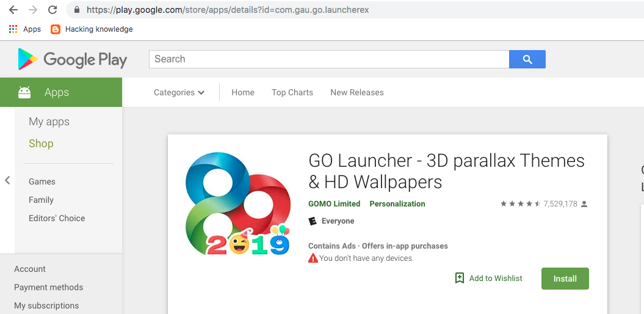Focus the Google Play search field
This screenshot has height=314, width=644.
(x=329, y=59)
